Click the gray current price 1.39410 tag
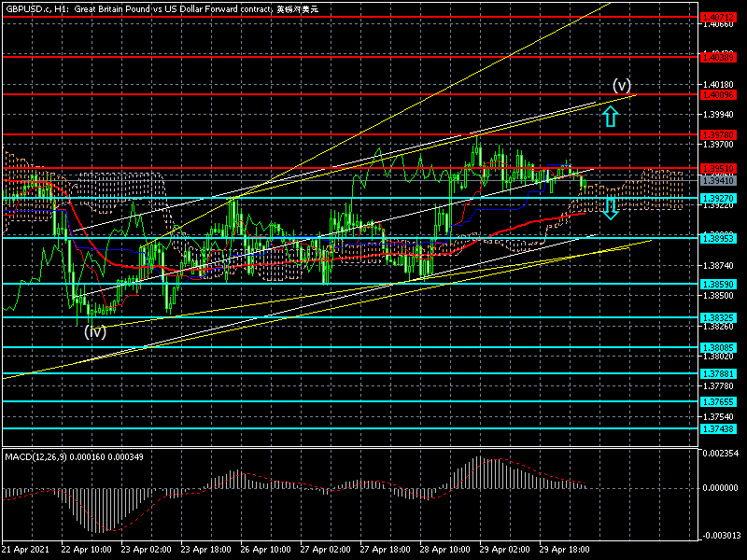Viewport: 747px width, 560px height. click(x=718, y=181)
